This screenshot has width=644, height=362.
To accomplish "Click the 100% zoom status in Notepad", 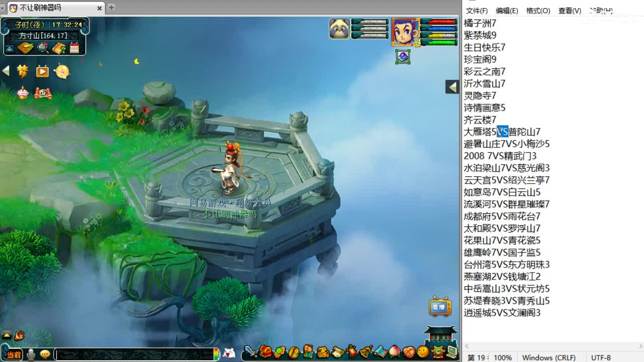I will pos(503,357).
